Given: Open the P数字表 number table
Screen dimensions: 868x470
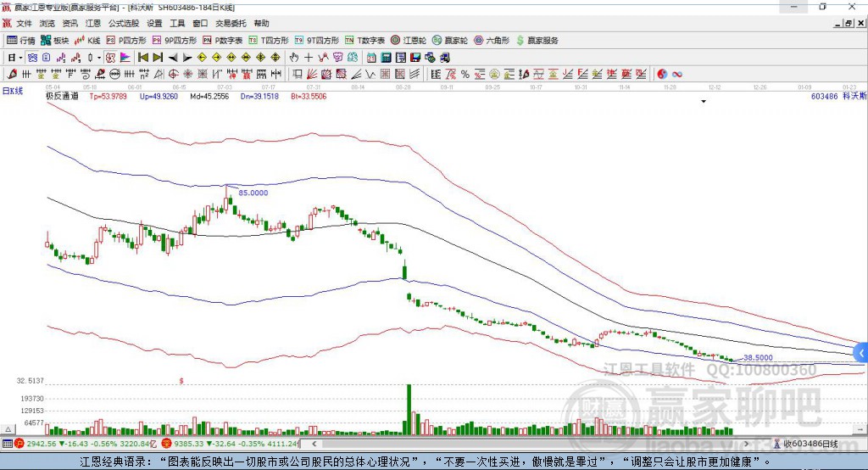Looking at the screenshot, I should coord(223,41).
